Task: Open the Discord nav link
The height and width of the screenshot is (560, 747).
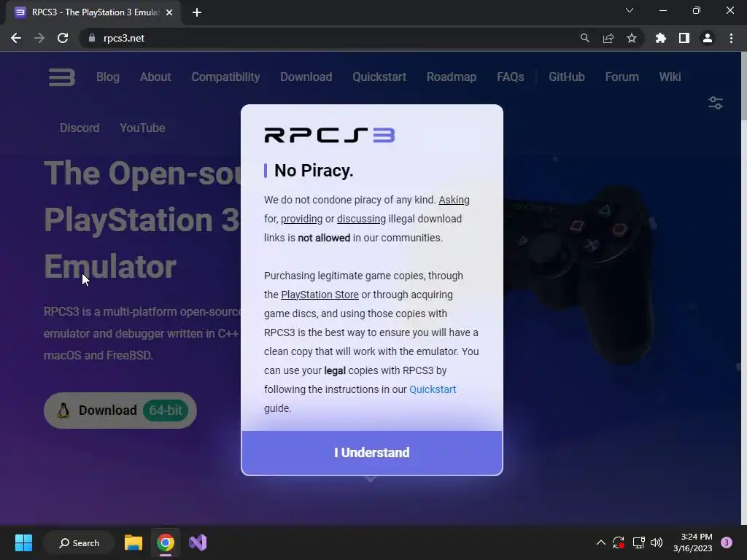Action: (80, 128)
